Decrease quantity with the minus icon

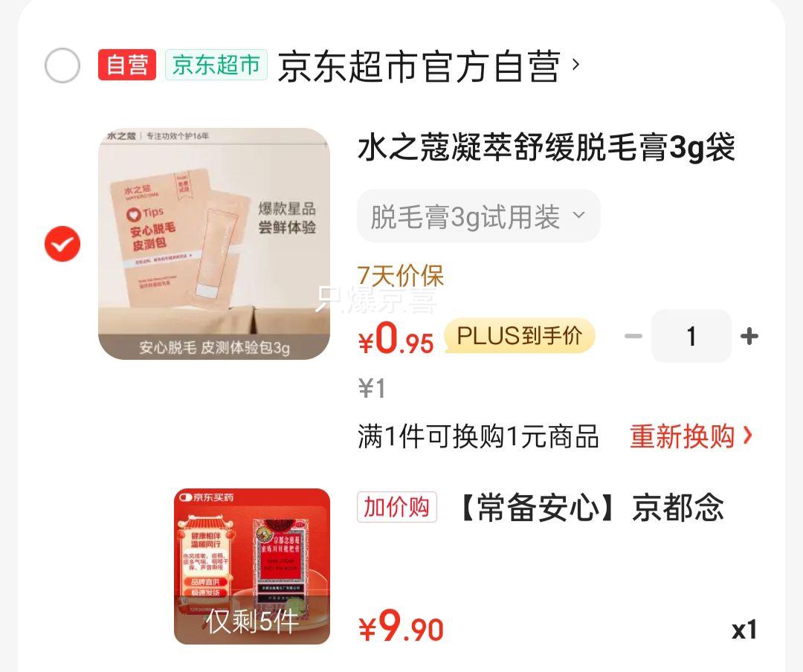click(x=633, y=336)
